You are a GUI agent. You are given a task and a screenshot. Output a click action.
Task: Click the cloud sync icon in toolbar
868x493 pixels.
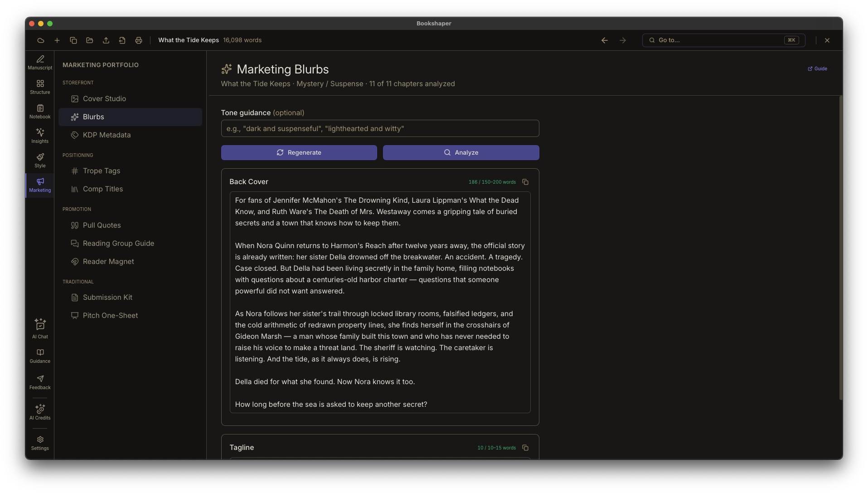pyautogui.click(x=41, y=40)
